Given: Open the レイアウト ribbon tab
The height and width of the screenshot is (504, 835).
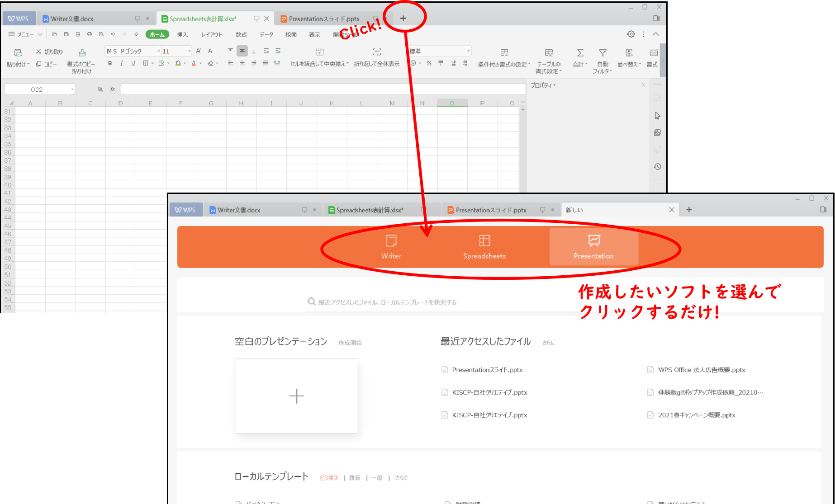Looking at the screenshot, I should tap(212, 34).
